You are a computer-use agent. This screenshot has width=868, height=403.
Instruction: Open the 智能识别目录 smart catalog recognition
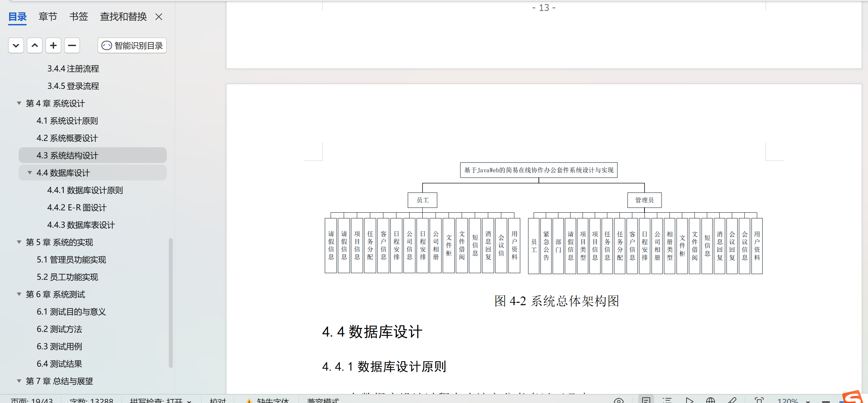pyautogui.click(x=132, y=45)
